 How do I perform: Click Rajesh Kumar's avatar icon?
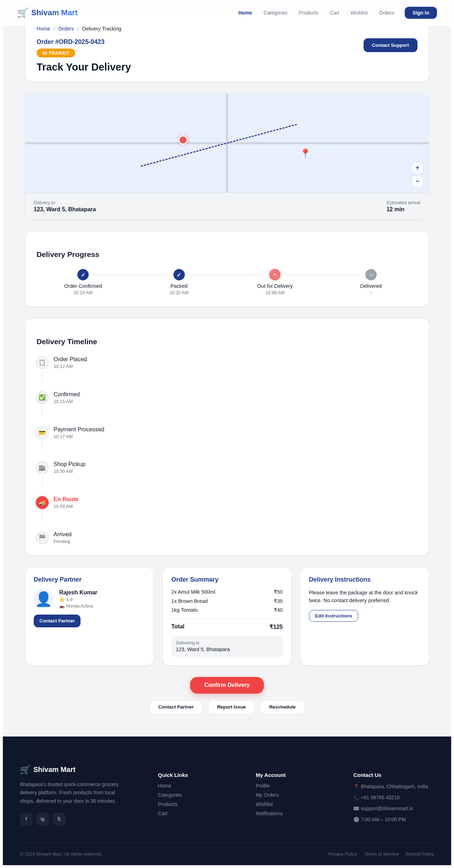tap(44, 599)
